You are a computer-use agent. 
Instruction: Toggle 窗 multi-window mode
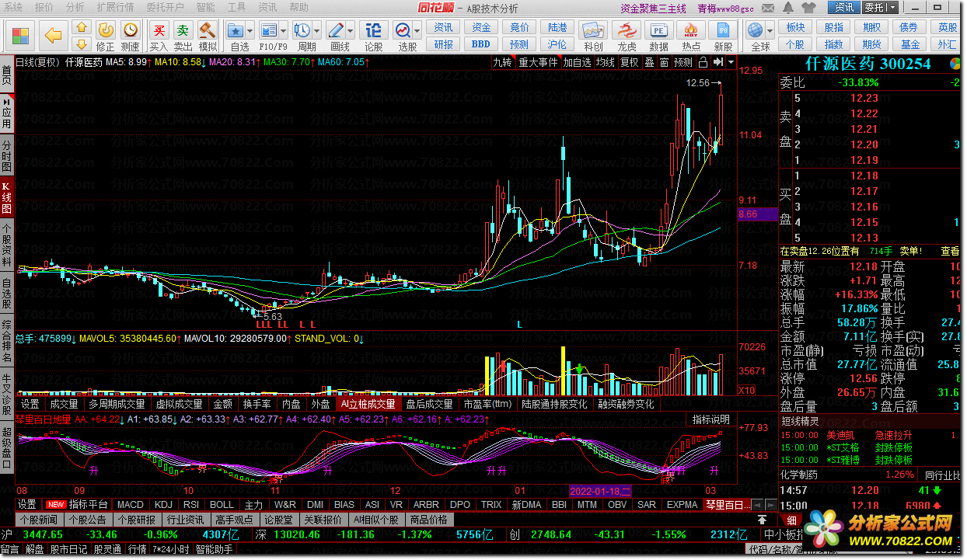(x=664, y=62)
